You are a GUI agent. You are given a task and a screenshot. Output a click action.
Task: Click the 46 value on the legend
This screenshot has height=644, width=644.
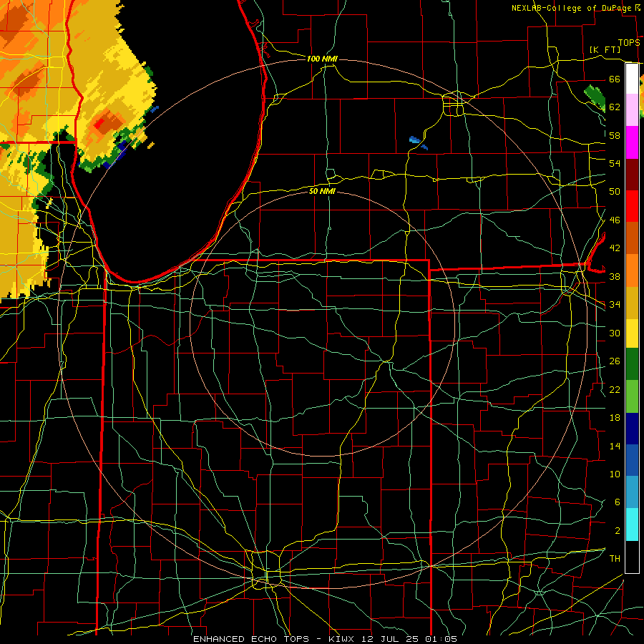(x=615, y=220)
